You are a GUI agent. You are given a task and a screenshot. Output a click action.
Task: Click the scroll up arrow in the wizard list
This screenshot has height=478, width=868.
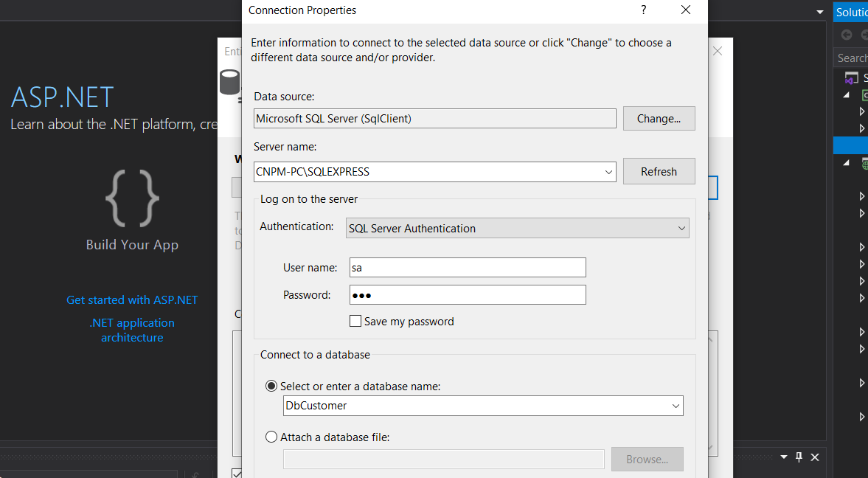click(711, 339)
